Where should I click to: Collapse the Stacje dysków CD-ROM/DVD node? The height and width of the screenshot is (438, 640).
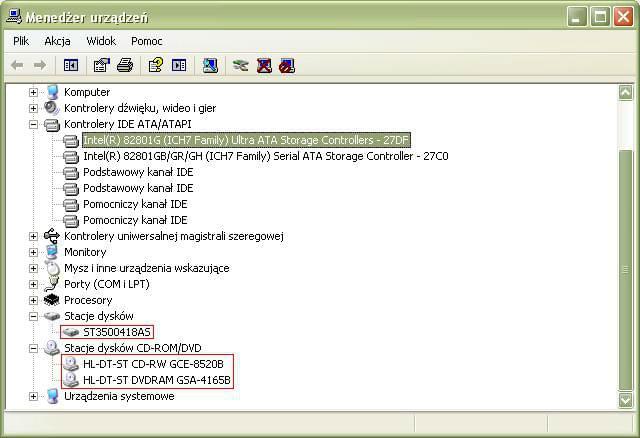coord(33,348)
